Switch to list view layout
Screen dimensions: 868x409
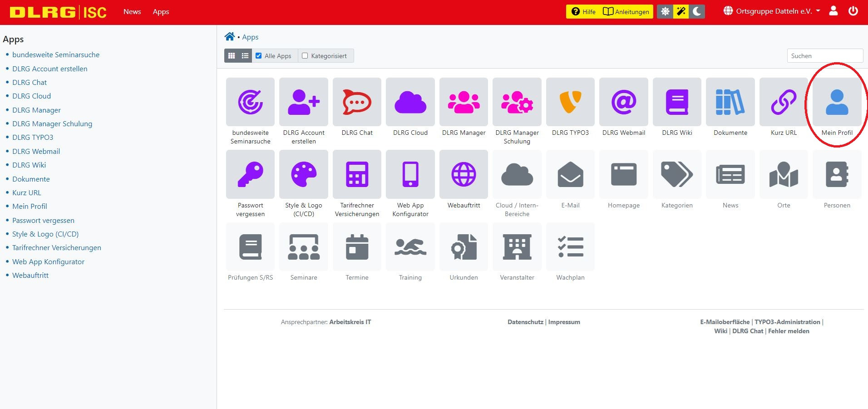(x=245, y=56)
